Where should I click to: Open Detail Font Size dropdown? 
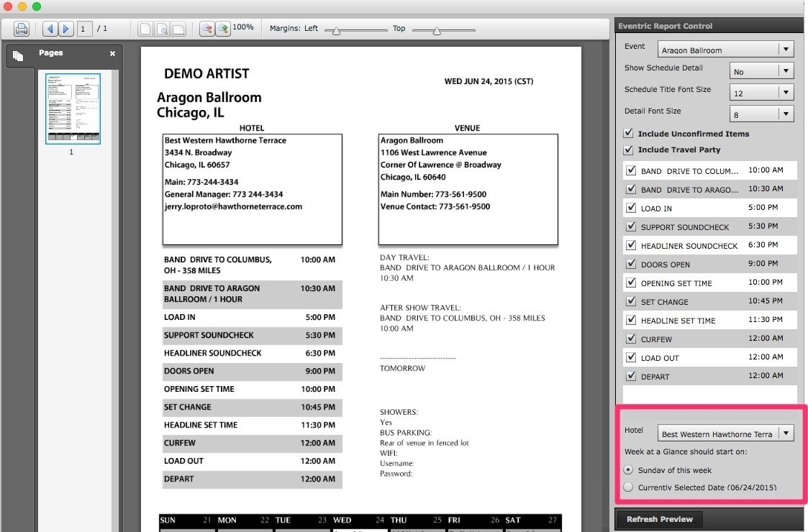pos(762,114)
